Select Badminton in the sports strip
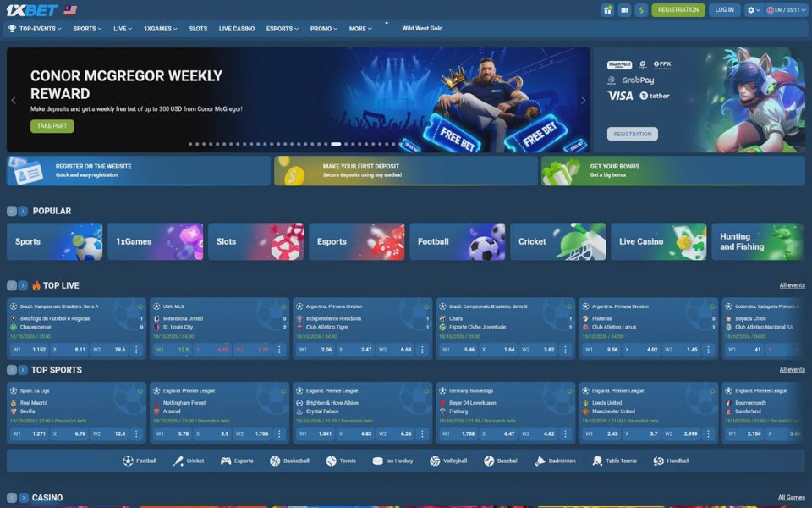The width and height of the screenshot is (812, 508). 555,461
